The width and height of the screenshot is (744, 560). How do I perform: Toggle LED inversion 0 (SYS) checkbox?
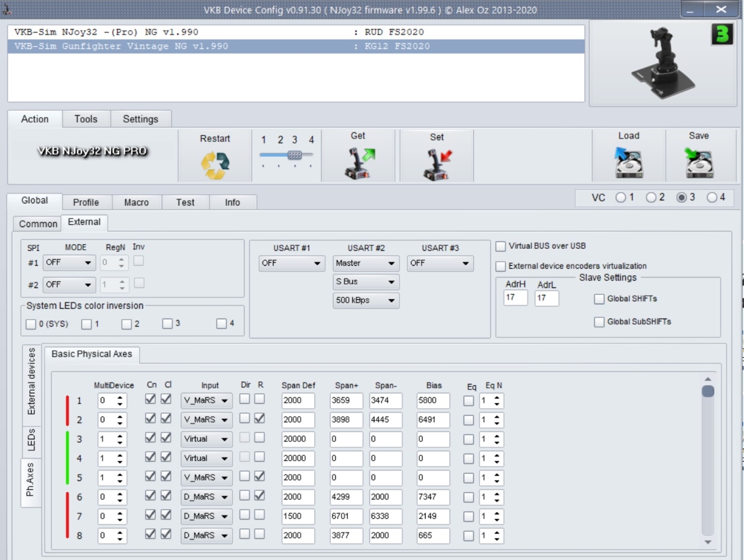[31, 324]
